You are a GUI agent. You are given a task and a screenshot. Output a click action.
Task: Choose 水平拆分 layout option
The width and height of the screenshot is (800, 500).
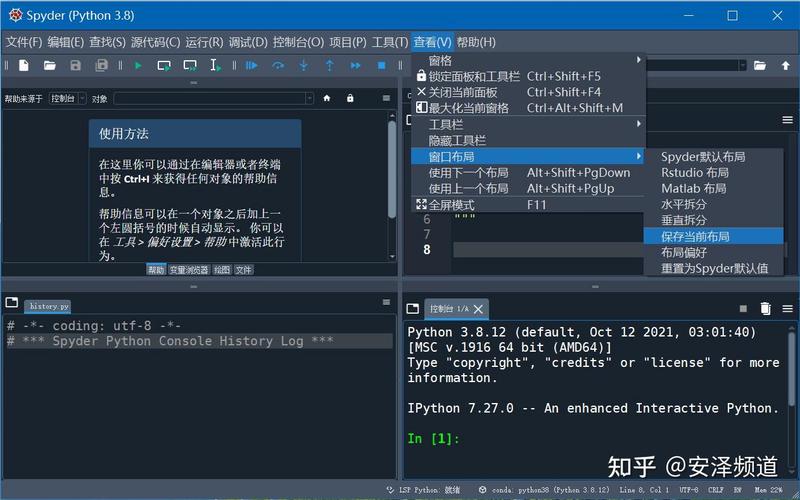click(x=714, y=204)
